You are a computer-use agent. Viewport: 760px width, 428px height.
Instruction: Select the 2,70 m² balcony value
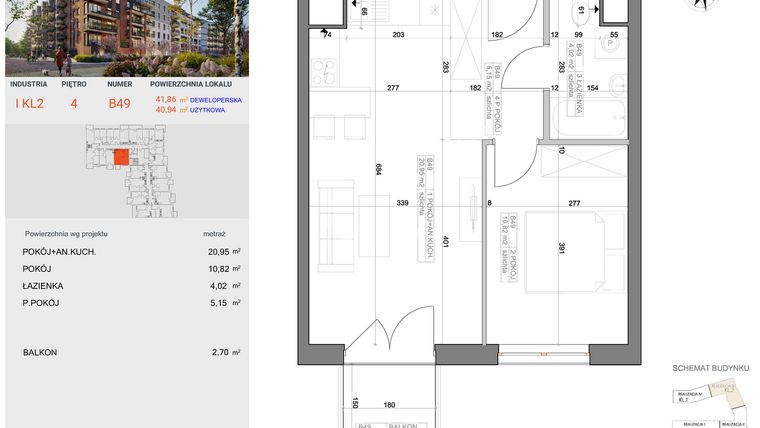pyautogui.click(x=226, y=352)
